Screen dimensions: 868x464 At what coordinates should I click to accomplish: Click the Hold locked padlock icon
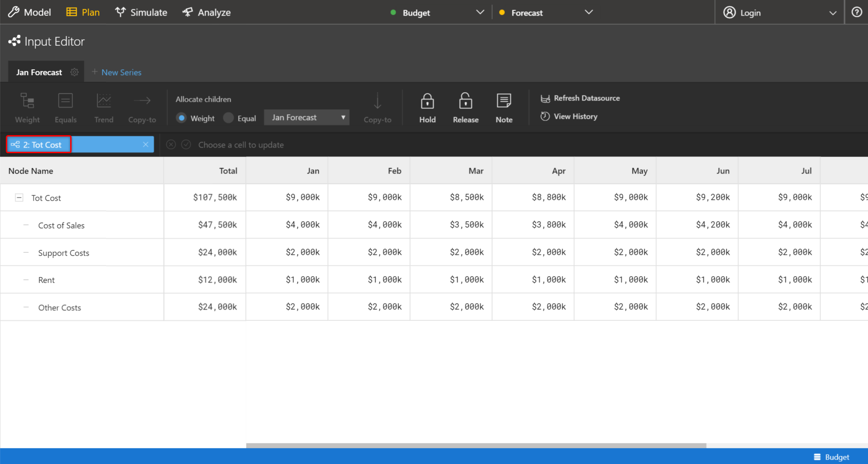tap(427, 101)
